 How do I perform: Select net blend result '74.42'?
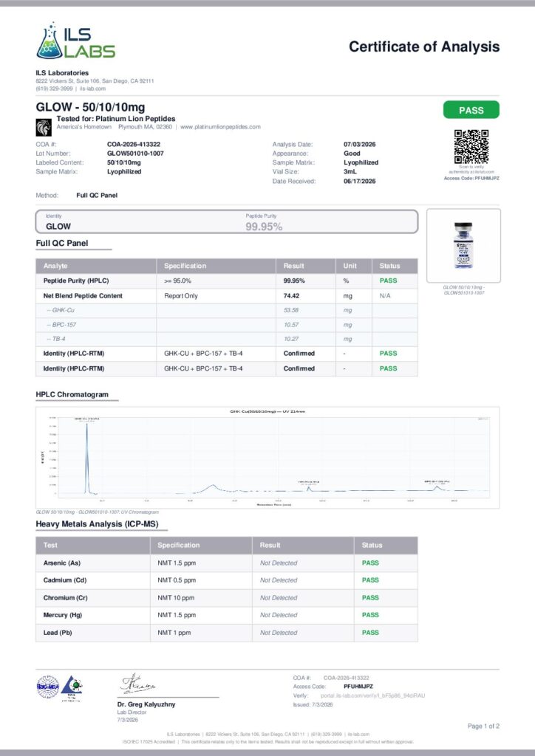[291, 296]
